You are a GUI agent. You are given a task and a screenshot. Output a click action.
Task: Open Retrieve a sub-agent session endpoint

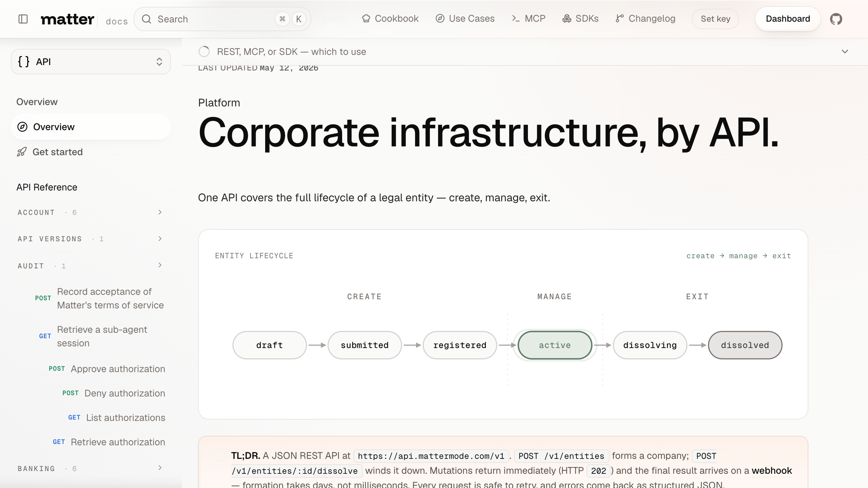click(x=100, y=336)
